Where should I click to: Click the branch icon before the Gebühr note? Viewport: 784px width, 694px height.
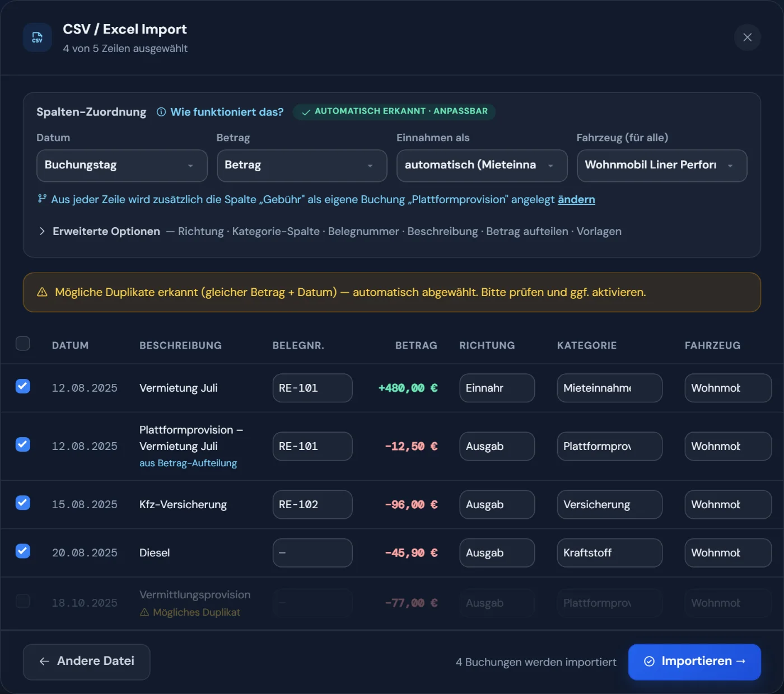(x=42, y=199)
